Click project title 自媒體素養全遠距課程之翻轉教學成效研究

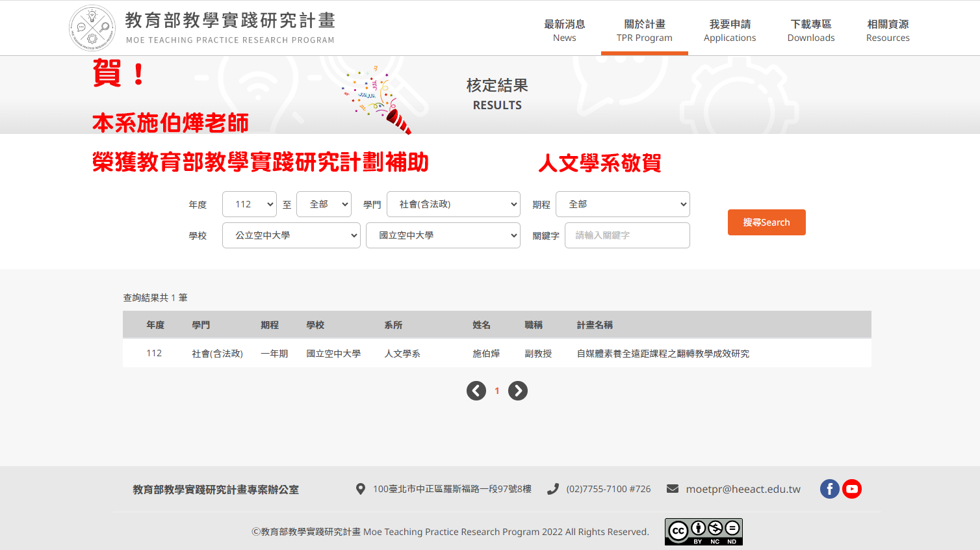click(663, 354)
